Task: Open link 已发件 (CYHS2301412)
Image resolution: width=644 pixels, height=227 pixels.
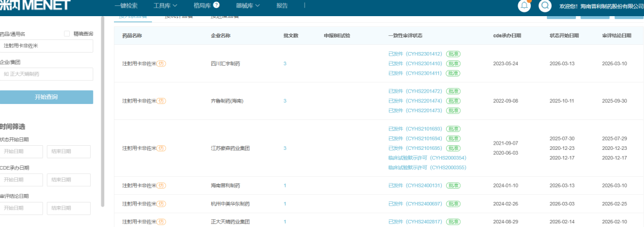Action: 415,54
